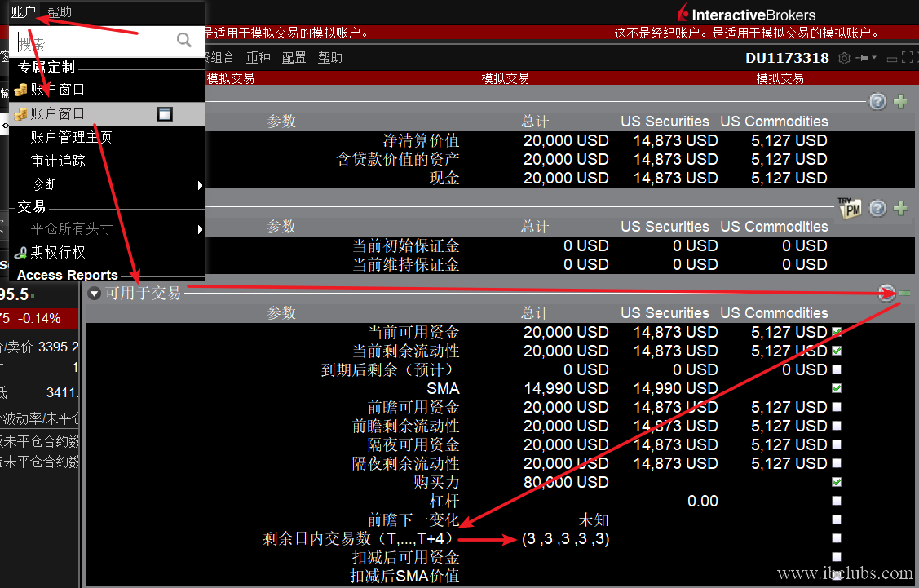
Task: Click the help icon in the 可用于交易 section header
Action: click(x=886, y=293)
